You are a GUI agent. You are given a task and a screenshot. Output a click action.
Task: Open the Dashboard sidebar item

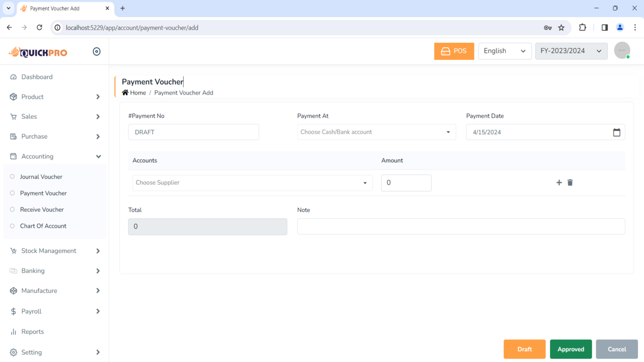(x=36, y=77)
